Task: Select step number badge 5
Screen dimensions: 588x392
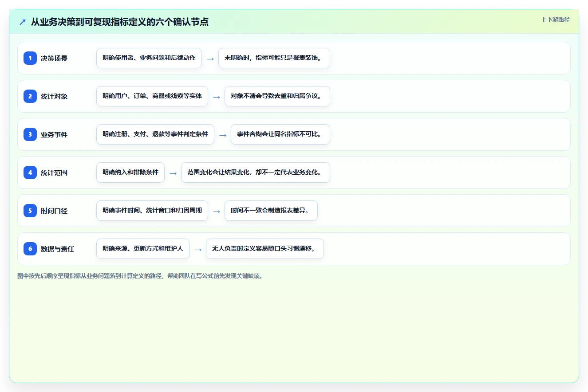Action: pyautogui.click(x=30, y=210)
